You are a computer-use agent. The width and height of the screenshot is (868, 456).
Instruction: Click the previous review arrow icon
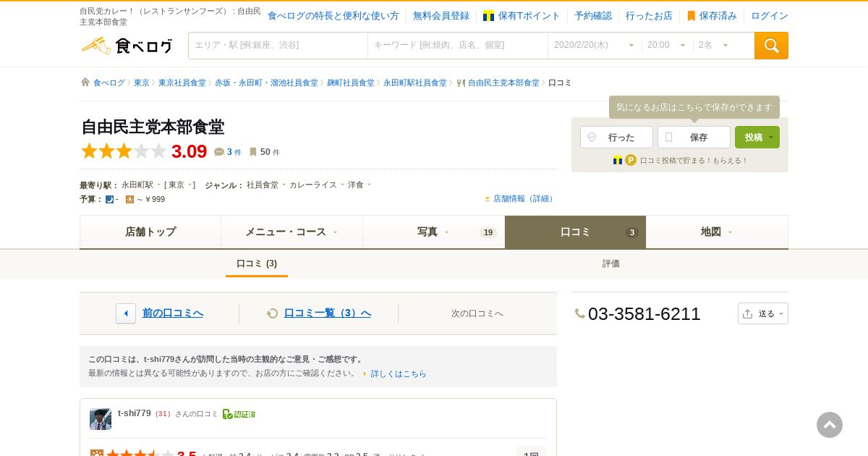[x=126, y=313]
